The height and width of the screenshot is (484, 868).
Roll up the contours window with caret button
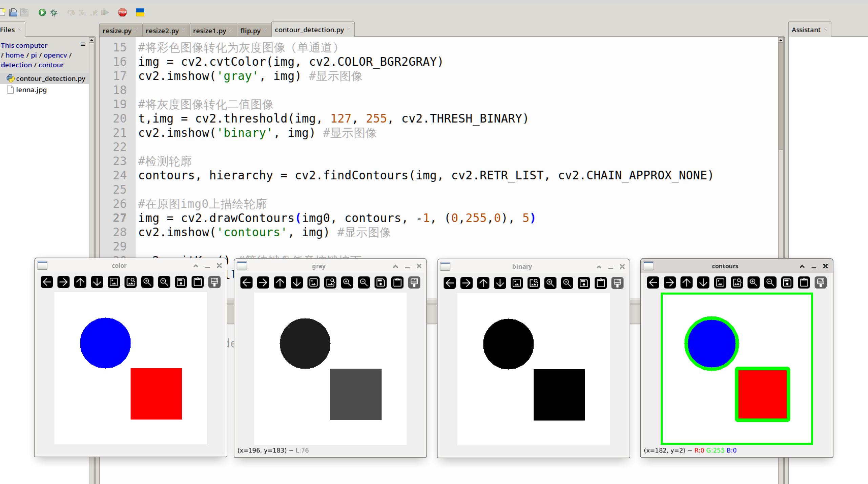(x=802, y=266)
